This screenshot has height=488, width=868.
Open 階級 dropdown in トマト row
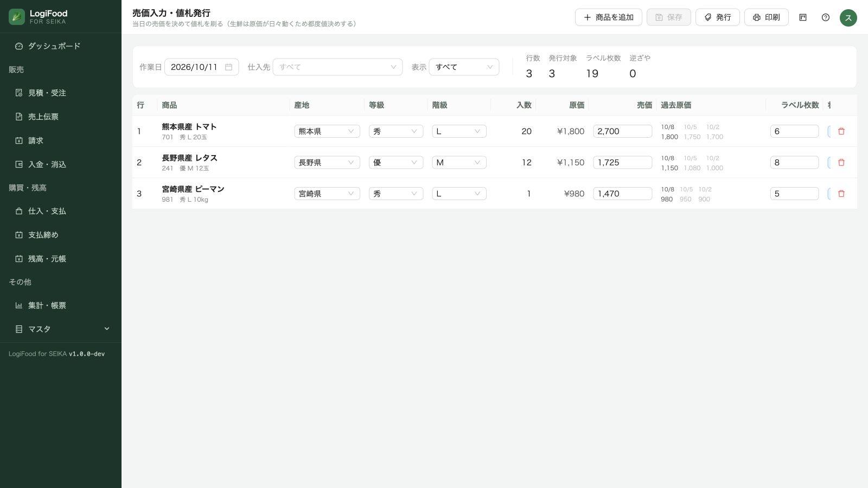coord(459,131)
